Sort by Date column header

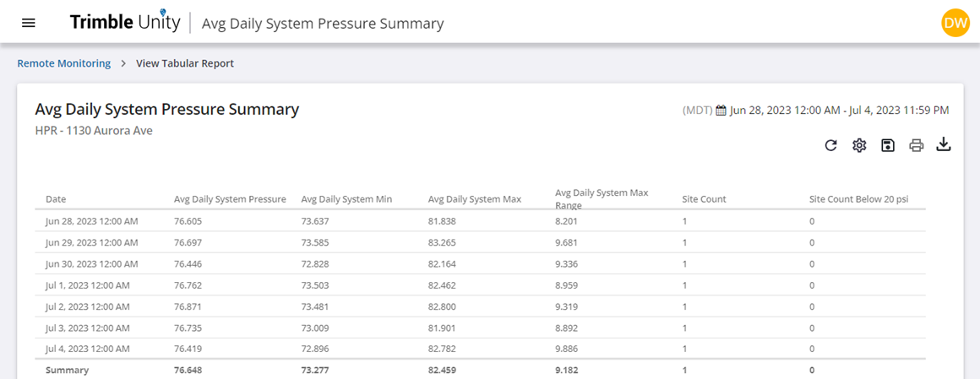tap(56, 199)
